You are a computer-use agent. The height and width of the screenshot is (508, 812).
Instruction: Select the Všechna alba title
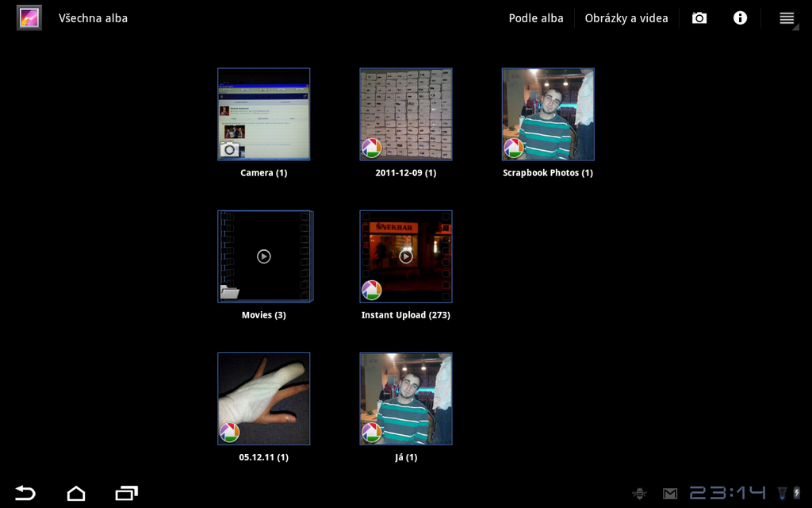(93, 17)
